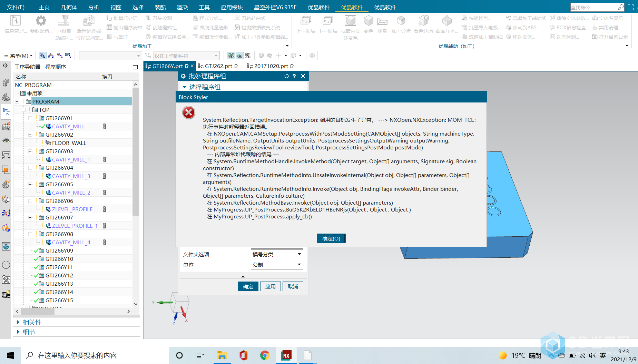This screenshot has height=364, width=638.
Task: Select the 测量 measure tool
Action: tap(382, 24)
